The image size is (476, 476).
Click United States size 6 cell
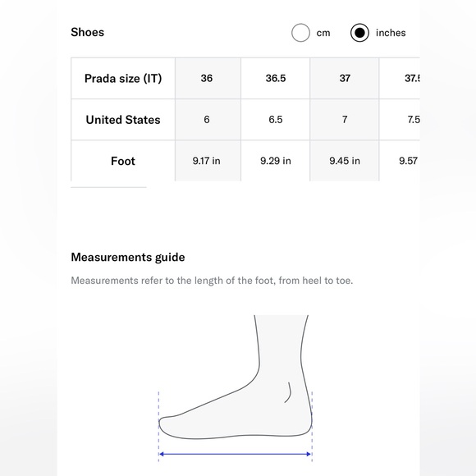(x=208, y=120)
